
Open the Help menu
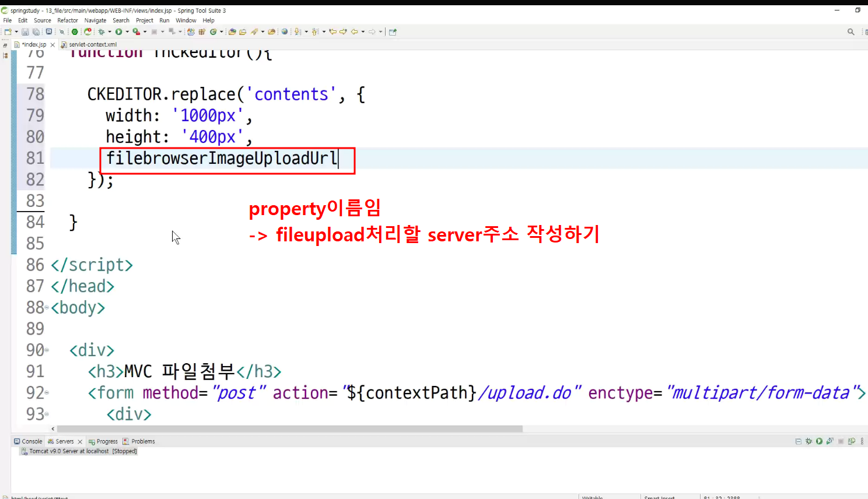209,20
